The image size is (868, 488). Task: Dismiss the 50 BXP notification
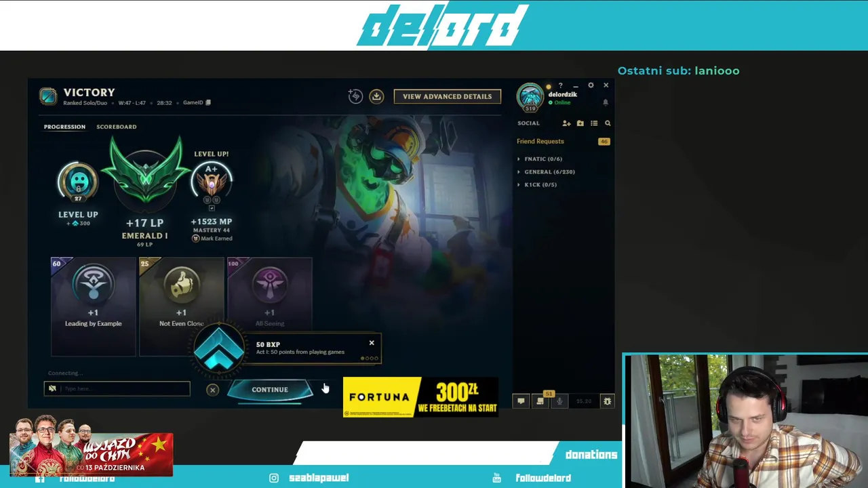pos(372,343)
